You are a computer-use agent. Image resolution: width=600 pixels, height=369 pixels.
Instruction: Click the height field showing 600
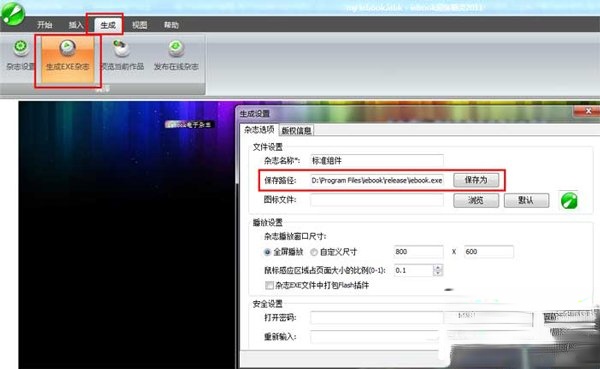coord(489,251)
